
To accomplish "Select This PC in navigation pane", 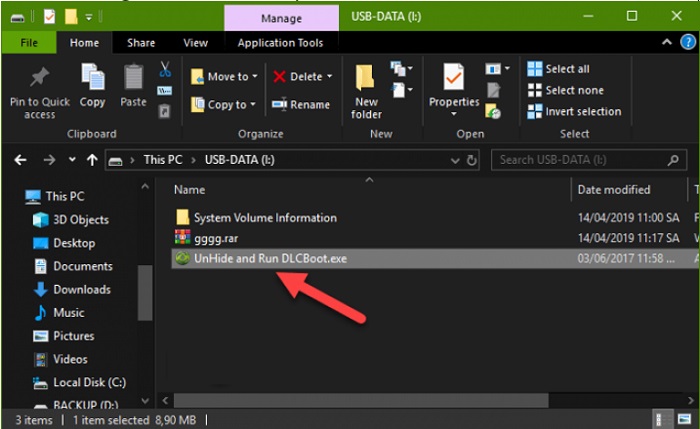I will coord(54,196).
